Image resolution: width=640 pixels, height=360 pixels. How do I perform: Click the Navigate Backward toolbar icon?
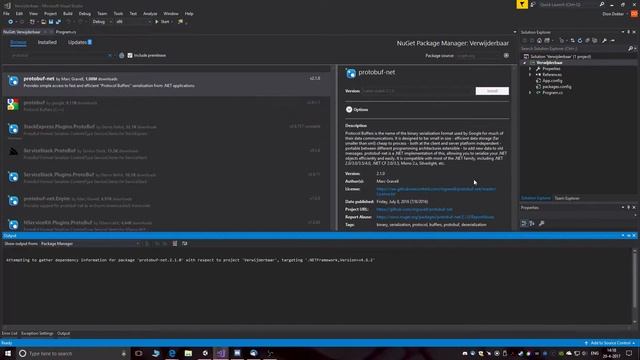pyautogui.click(x=11, y=22)
